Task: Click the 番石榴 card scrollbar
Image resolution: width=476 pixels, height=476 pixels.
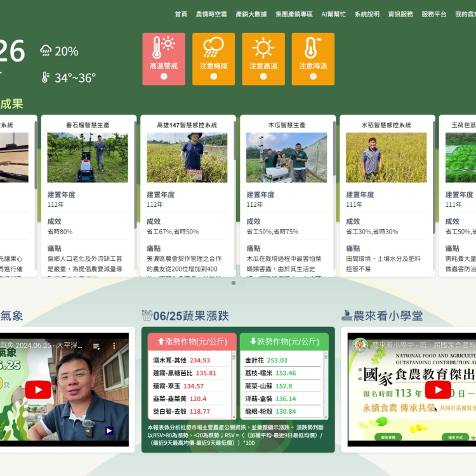Action: pyautogui.click(x=135, y=175)
